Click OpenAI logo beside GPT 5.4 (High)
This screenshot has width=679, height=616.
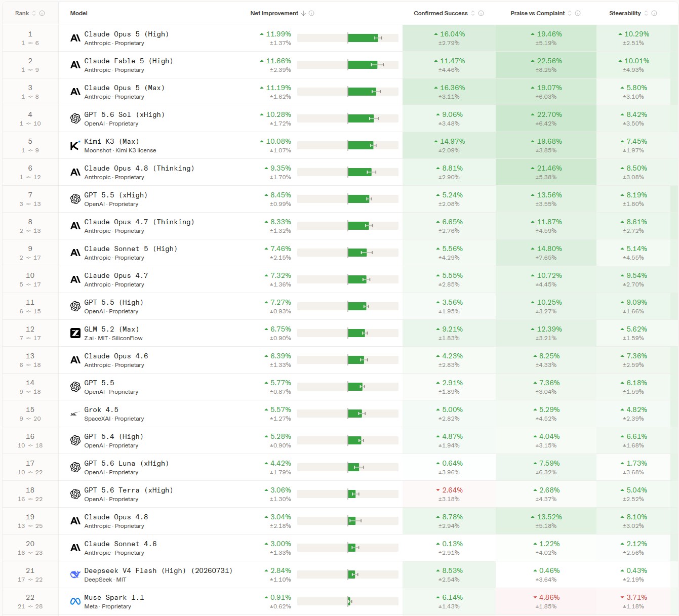(75, 440)
